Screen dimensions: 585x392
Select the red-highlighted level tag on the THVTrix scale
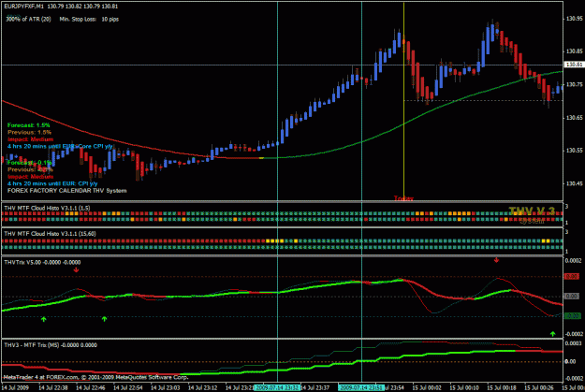572,276
